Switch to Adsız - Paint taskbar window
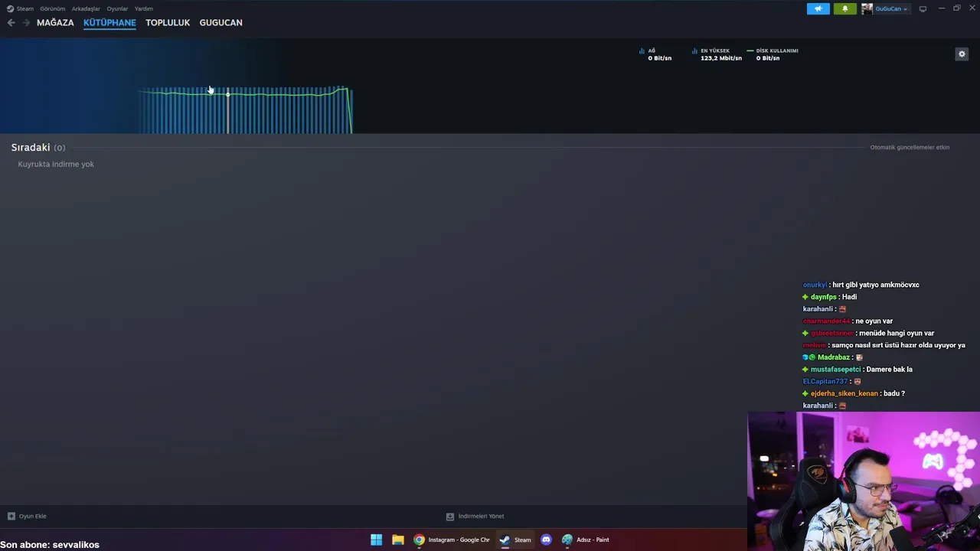This screenshot has width=980, height=551. (586, 540)
